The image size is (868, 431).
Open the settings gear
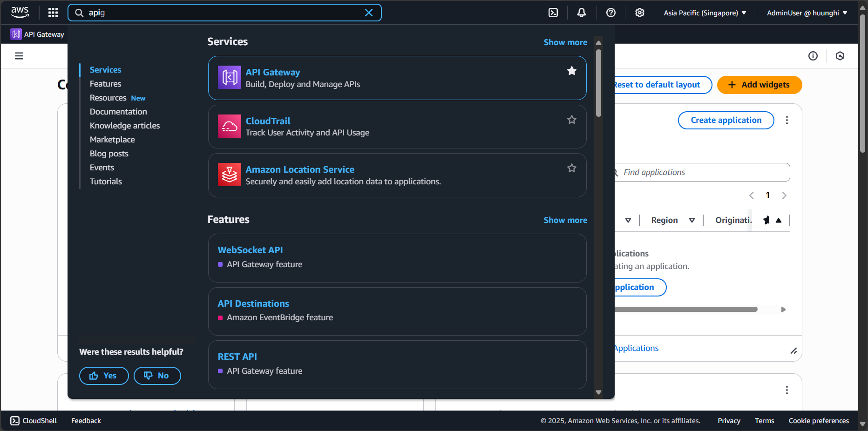pos(640,13)
